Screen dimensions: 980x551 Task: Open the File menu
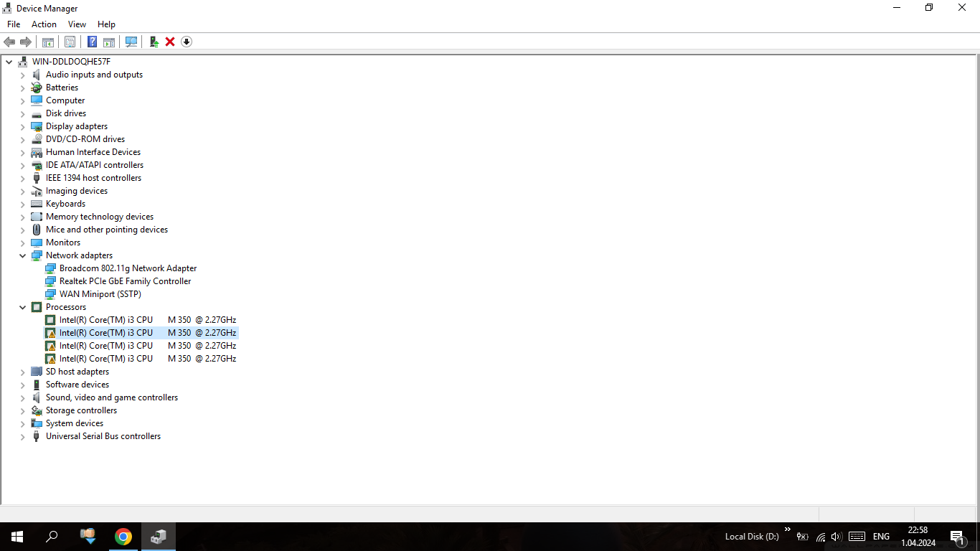tap(14, 24)
